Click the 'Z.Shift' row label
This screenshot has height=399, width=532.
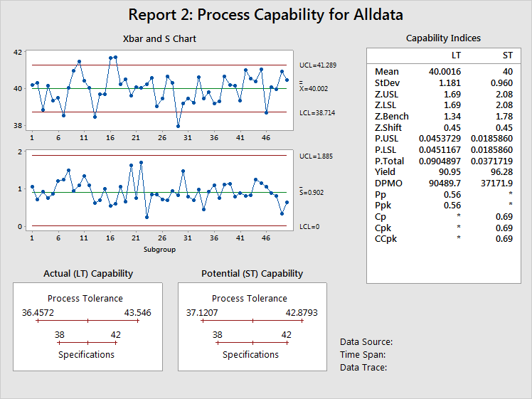click(x=388, y=127)
